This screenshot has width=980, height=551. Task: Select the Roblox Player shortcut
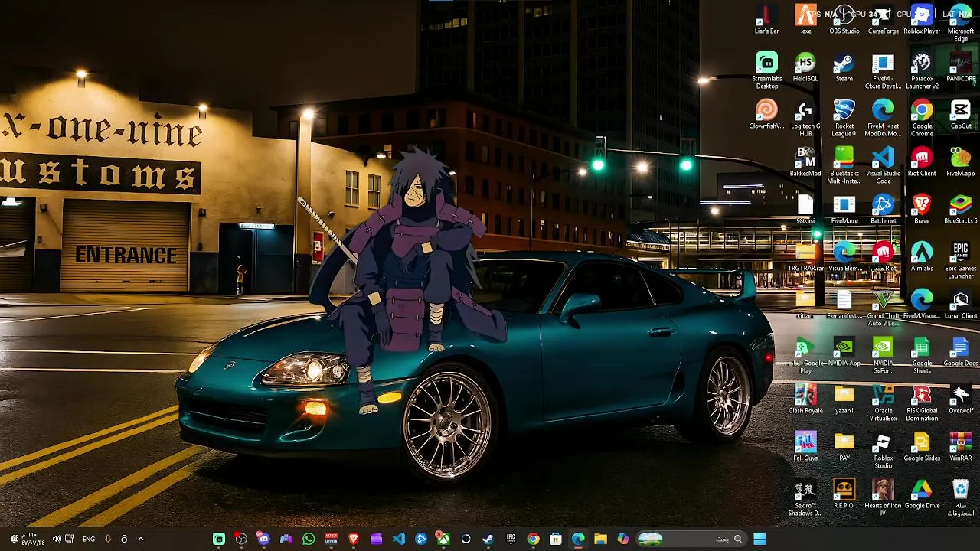click(922, 20)
